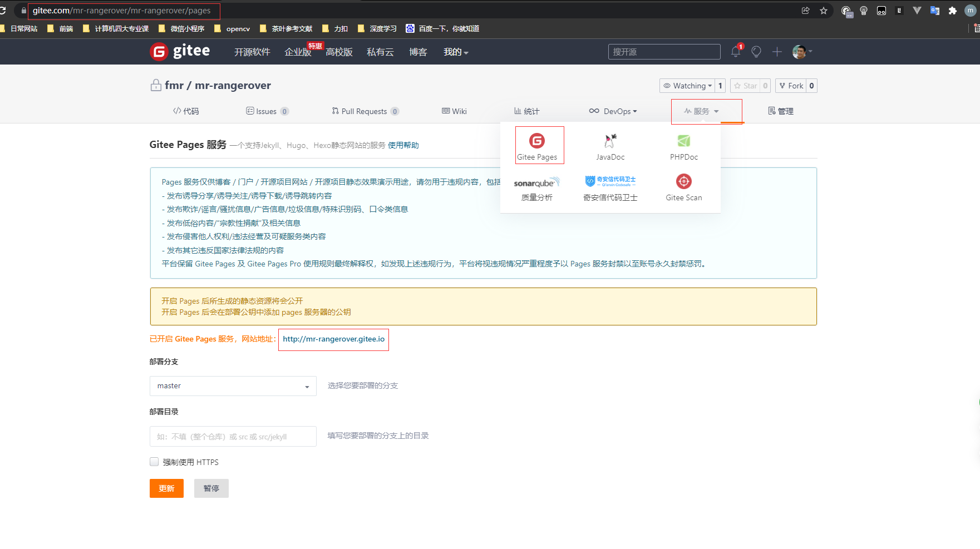The image size is (980, 549).
Task: Open 私有云 in top navigation
Action: point(380,52)
